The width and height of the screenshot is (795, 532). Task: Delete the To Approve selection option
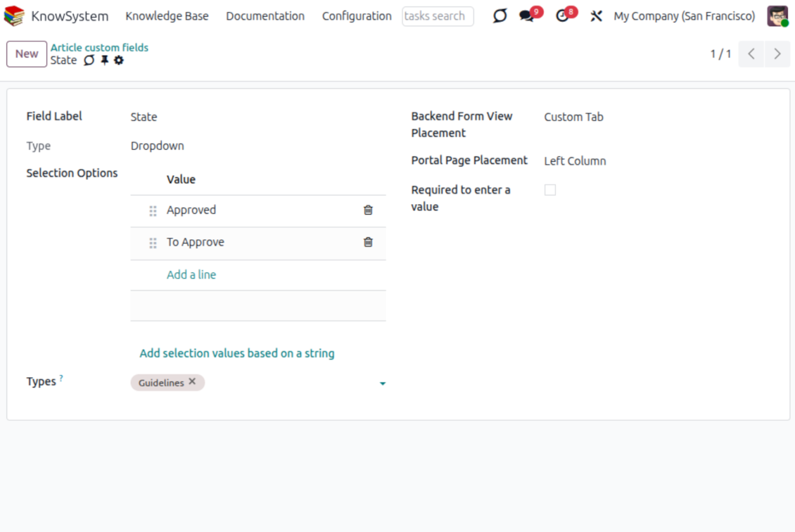pyautogui.click(x=368, y=242)
